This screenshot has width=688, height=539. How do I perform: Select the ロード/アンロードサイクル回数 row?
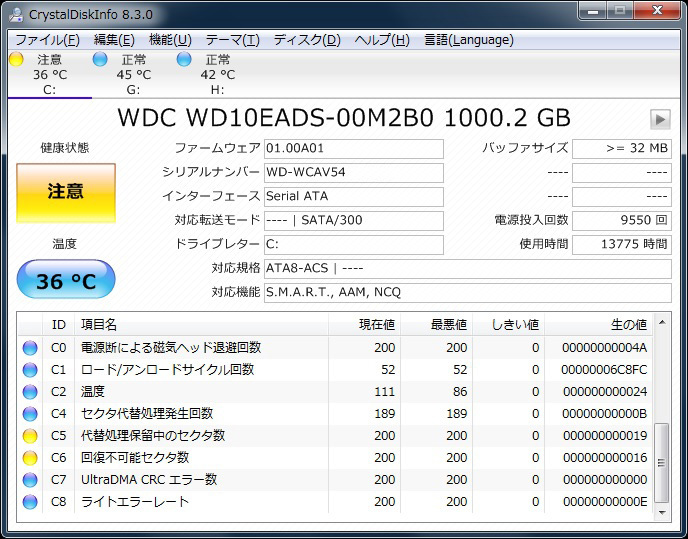point(335,370)
